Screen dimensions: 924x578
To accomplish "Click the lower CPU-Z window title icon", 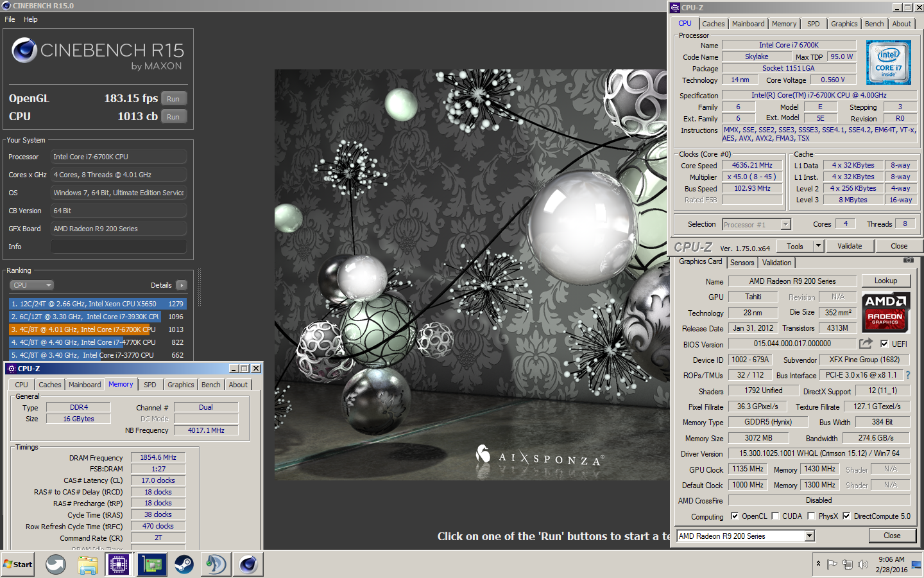I will tap(11, 369).
